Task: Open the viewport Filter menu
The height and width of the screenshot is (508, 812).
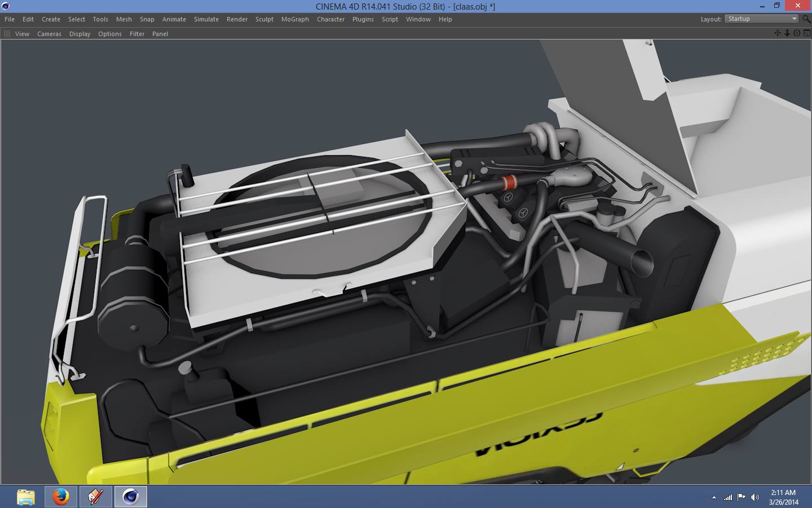Action: [x=137, y=34]
